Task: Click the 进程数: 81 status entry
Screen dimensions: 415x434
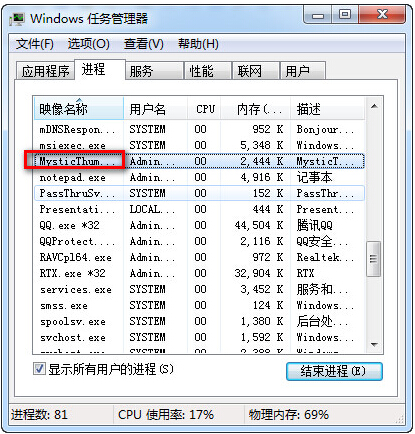Action: click(x=39, y=415)
